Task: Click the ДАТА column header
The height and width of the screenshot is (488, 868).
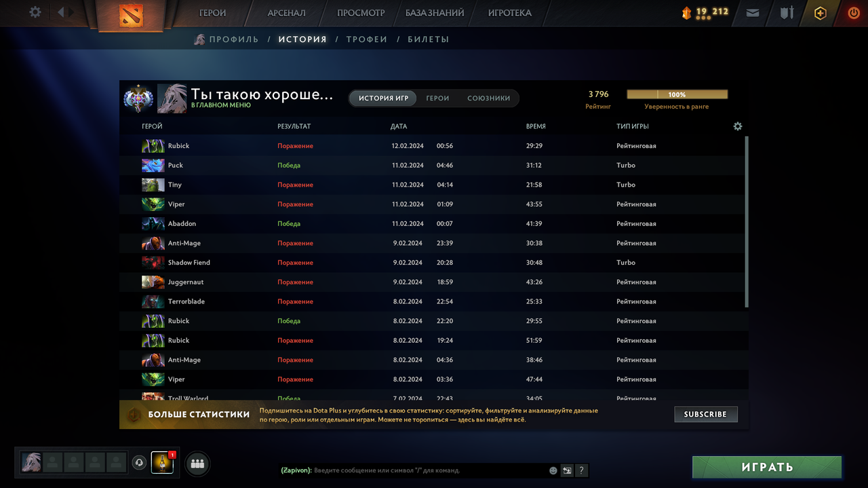Action: point(399,127)
